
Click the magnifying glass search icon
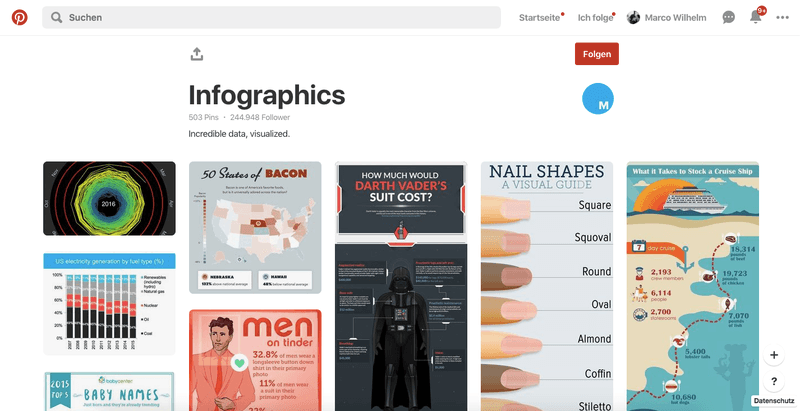pos(57,17)
